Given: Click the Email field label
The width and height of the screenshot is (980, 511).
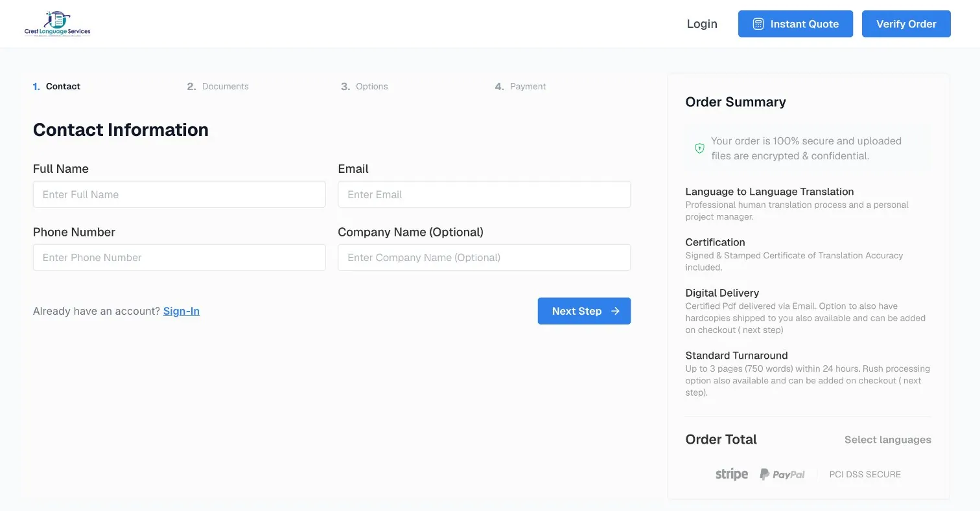Looking at the screenshot, I should coord(353,169).
